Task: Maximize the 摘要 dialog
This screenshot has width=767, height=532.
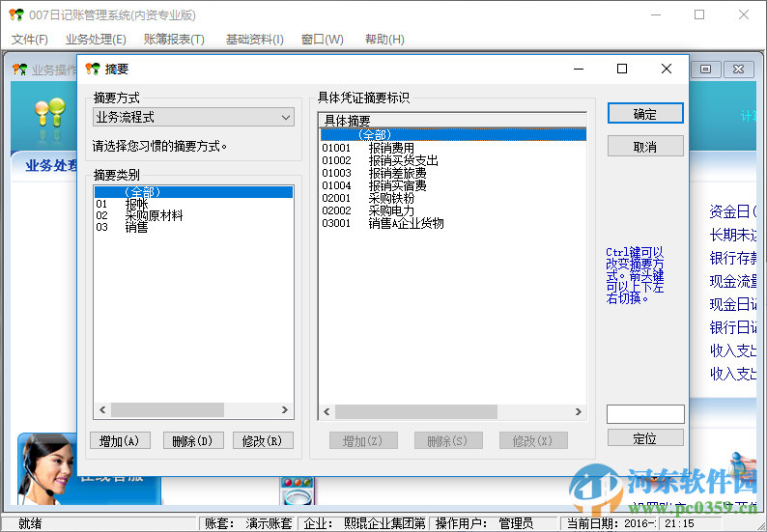Action: click(622, 69)
